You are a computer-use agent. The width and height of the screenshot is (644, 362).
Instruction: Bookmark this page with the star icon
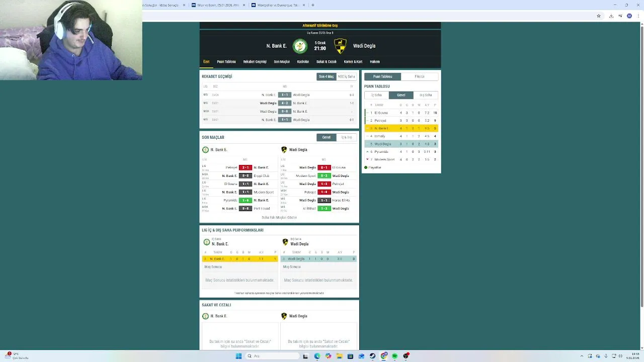(x=599, y=16)
